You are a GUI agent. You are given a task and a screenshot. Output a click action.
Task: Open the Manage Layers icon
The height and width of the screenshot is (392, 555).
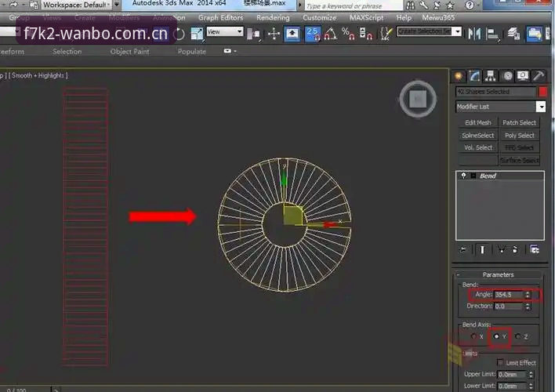point(513,34)
